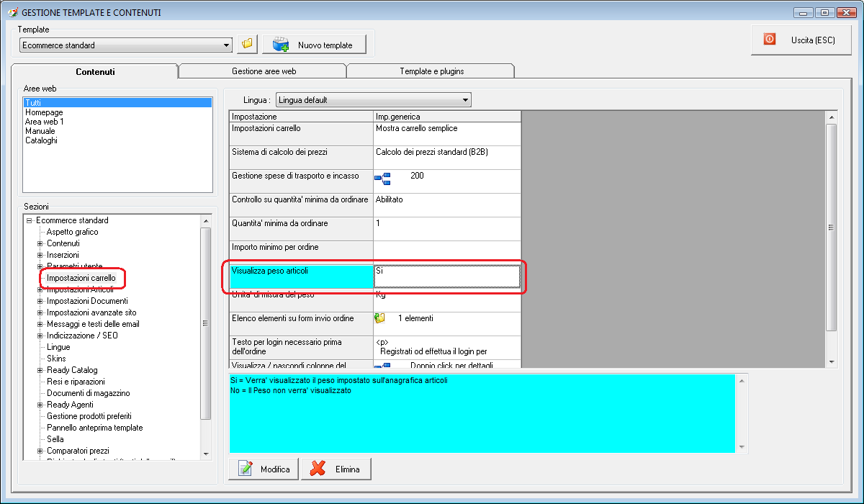Image resolution: width=864 pixels, height=504 pixels.
Task: Expand the Comparatori prezzi node
Action: (x=40, y=451)
